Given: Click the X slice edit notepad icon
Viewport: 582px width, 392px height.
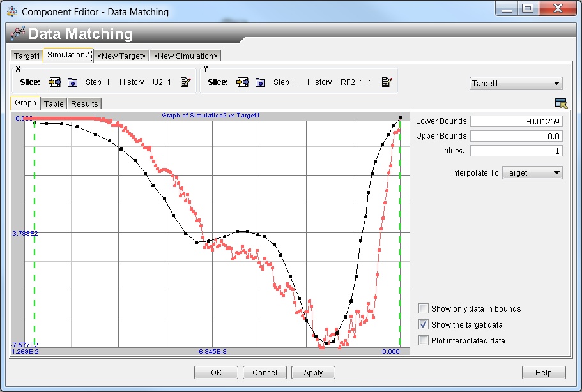Looking at the screenshot, I should [185, 82].
